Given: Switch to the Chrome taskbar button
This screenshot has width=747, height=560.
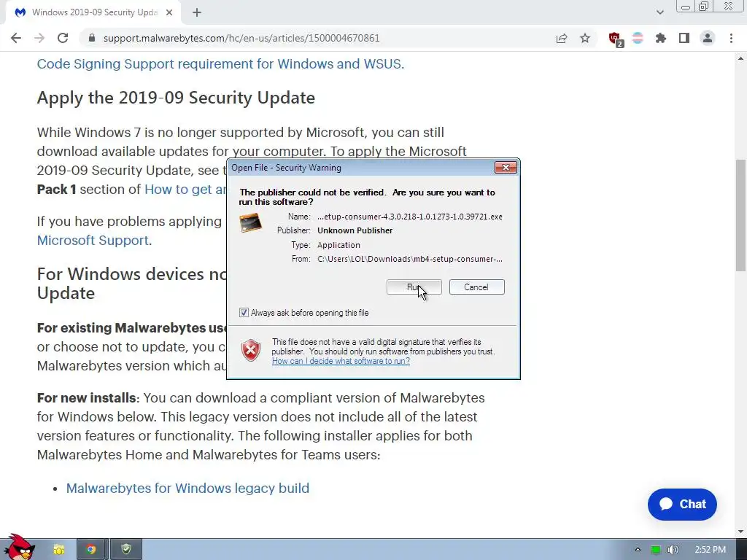Looking at the screenshot, I should tap(90, 550).
